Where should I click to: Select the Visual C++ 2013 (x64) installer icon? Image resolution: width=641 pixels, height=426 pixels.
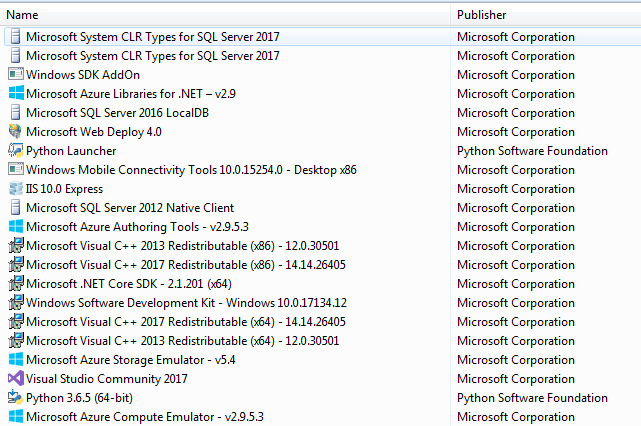(16, 341)
